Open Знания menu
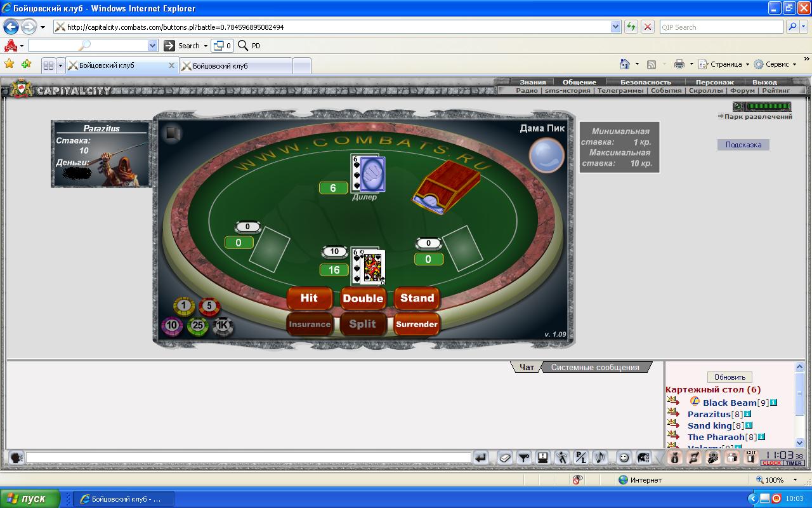Image resolution: width=812 pixels, height=508 pixels. pos(533,82)
